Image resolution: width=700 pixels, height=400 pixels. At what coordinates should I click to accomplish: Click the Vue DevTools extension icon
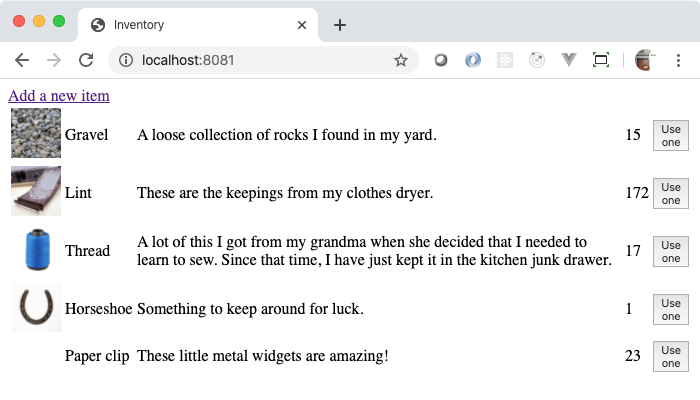569,60
